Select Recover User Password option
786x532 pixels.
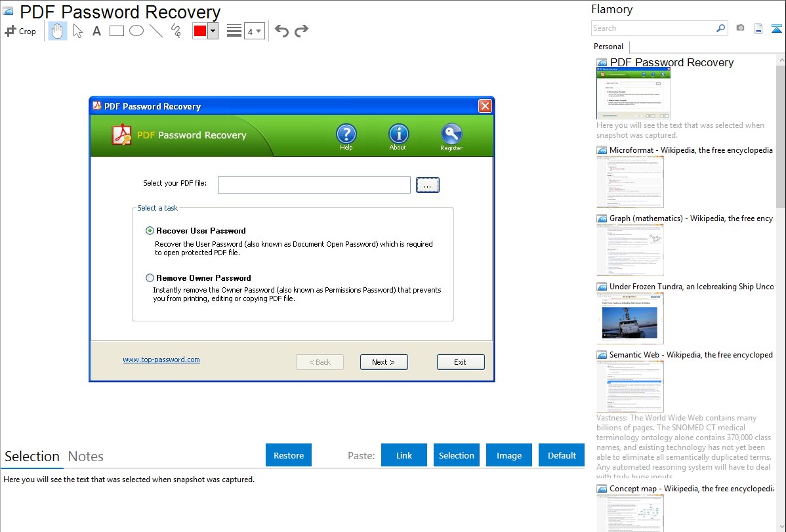click(x=150, y=231)
